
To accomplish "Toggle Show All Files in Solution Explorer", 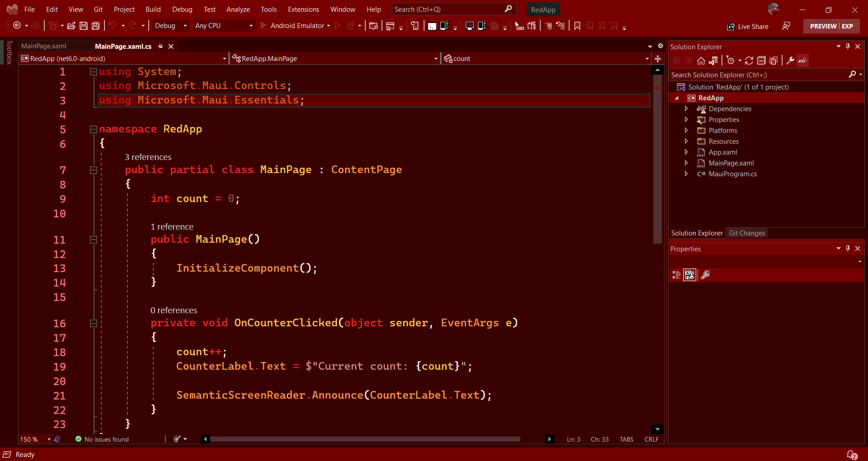I will [774, 61].
